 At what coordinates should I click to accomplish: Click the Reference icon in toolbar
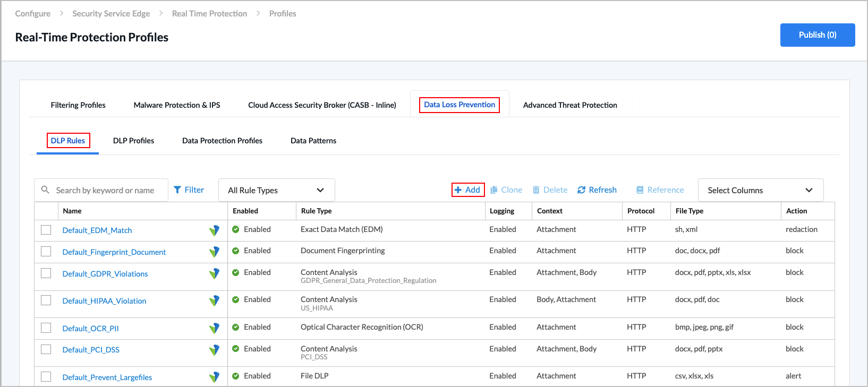coord(640,190)
